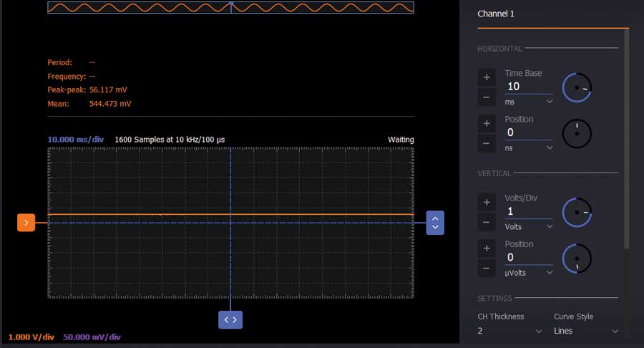Expand the Volts/Div unit dropdown
The height and width of the screenshot is (348, 644).
529,226
